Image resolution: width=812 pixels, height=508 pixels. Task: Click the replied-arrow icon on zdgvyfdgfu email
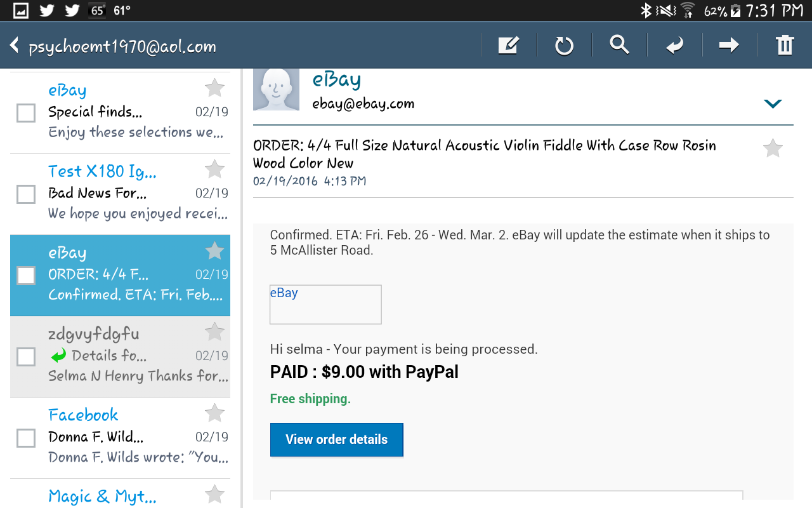[x=58, y=355]
